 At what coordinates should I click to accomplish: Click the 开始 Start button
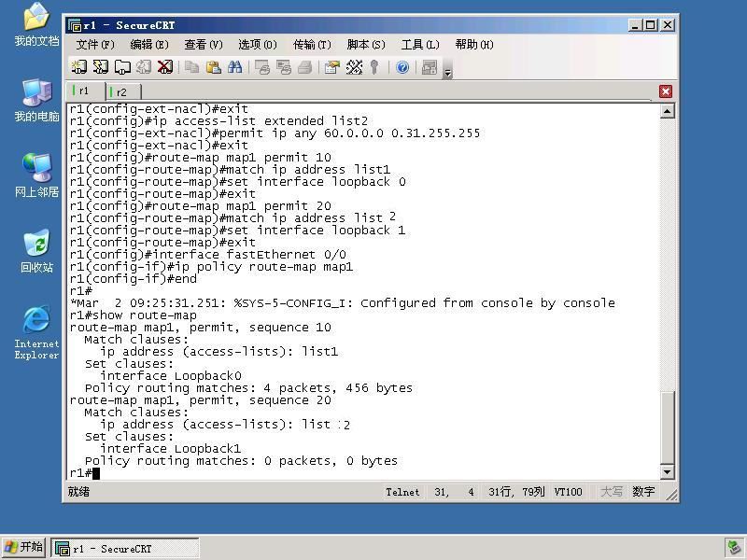23,547
